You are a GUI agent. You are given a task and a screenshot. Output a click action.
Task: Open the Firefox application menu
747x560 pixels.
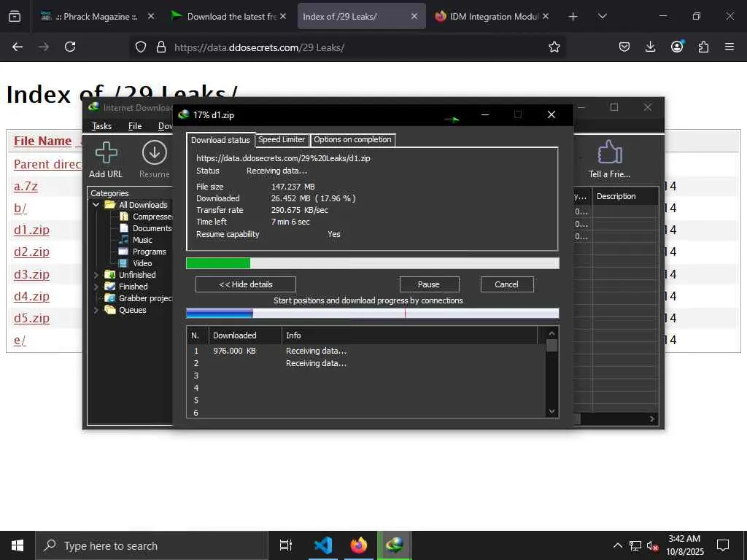click(x=729, y=47)
